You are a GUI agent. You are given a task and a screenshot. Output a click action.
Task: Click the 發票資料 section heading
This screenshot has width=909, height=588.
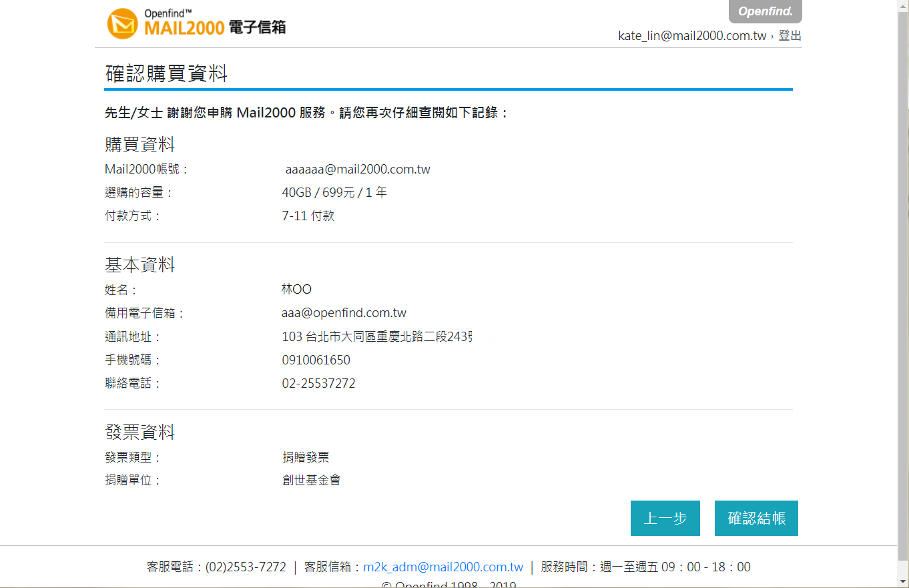coord(140,432)
